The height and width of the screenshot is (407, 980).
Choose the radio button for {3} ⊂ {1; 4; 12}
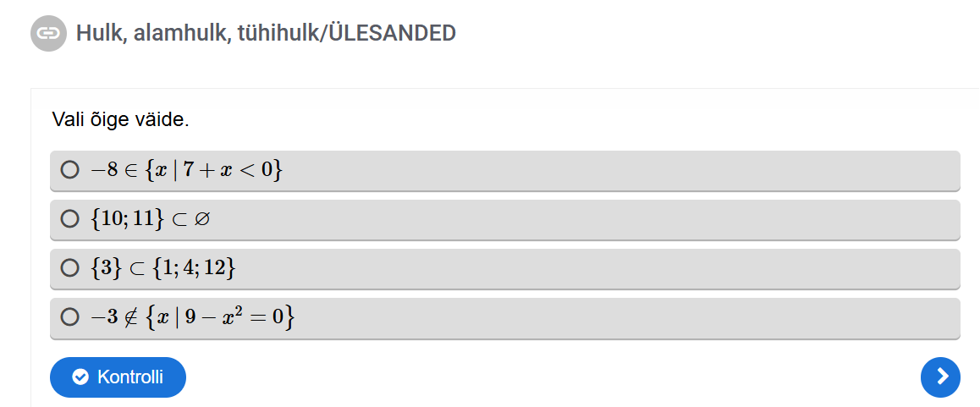click(69, 268)
